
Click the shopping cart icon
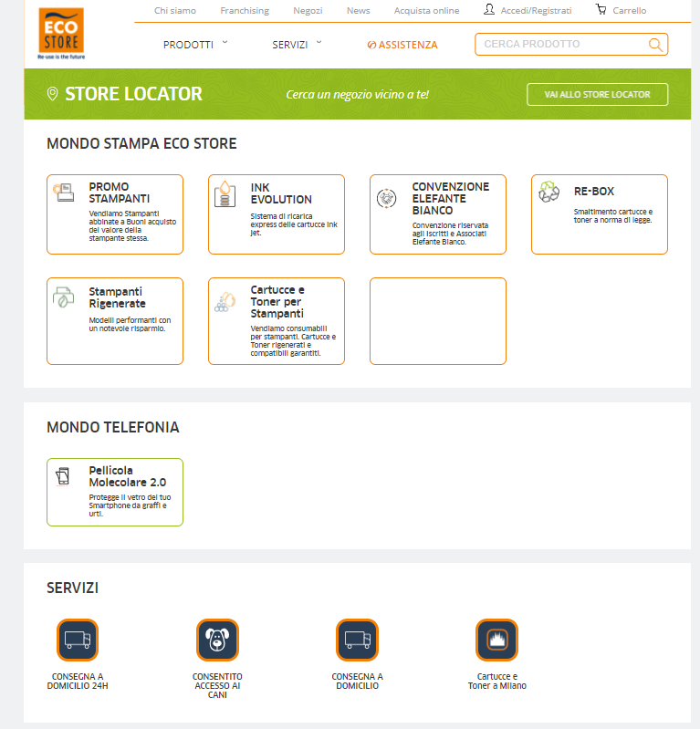click(x=601, y=9)
